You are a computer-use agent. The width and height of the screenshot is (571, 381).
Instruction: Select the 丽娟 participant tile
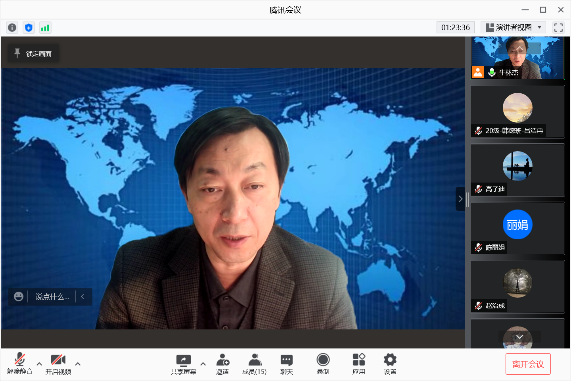[x=517, y=228]
